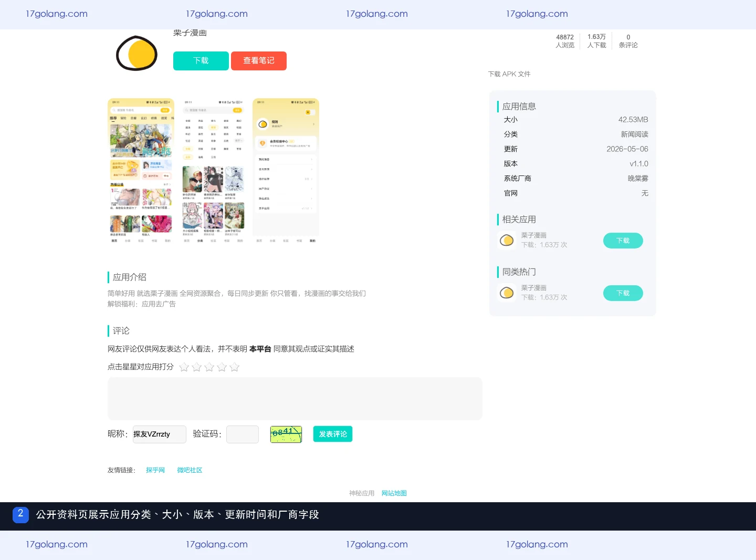Click the 晚棠雾 vendor value
This screenshot has width=756, height=560.
pyautogui.click(x=638, y=179)
